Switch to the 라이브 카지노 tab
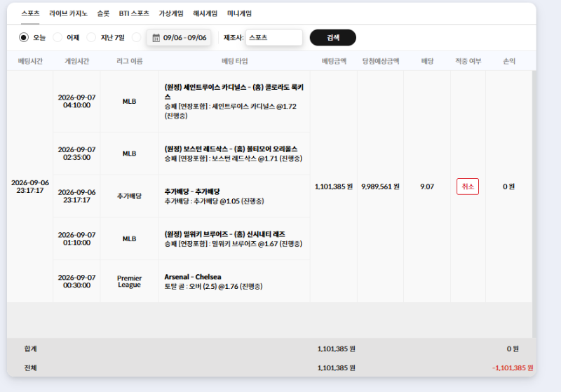Viewport: 561px width, 392px height. (x=68, y=13)
